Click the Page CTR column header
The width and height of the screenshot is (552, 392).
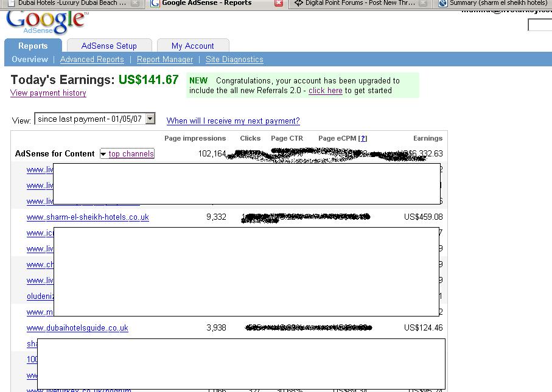(x=287, y=138)
